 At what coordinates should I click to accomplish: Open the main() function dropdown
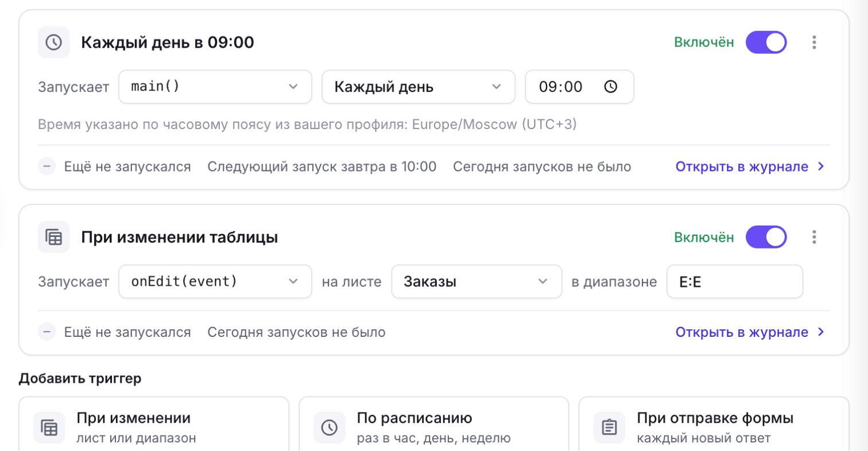point(215,87)
